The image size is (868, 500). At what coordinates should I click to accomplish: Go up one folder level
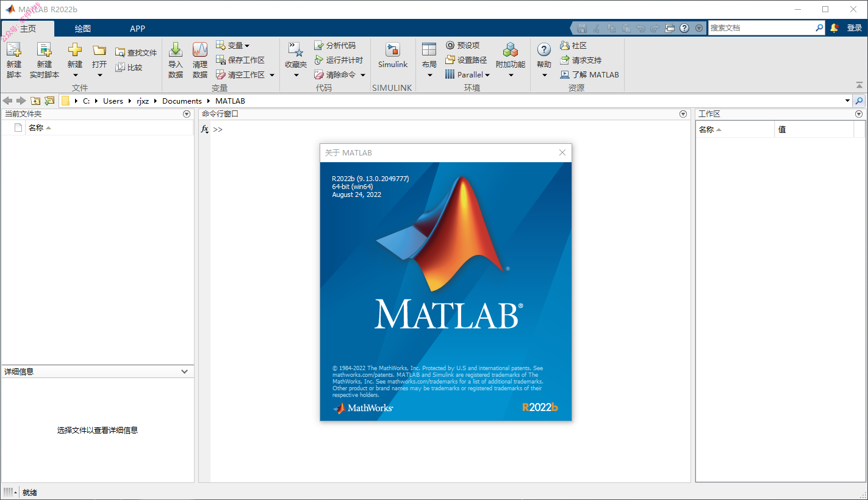pos(35,101)
